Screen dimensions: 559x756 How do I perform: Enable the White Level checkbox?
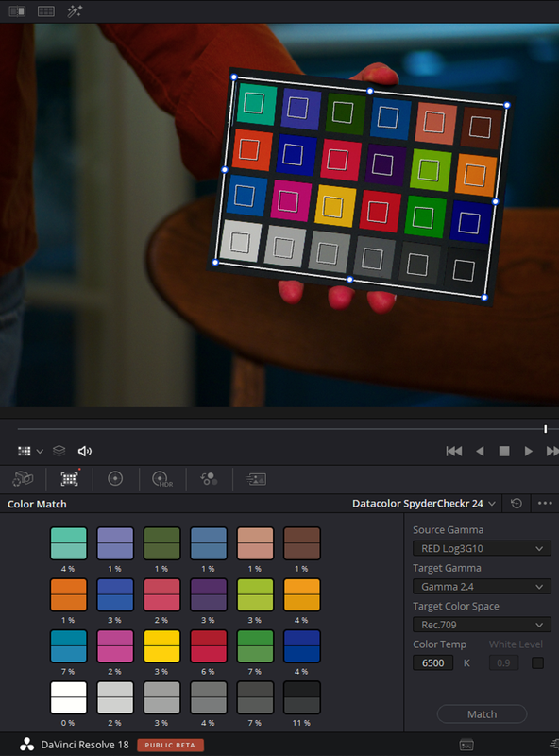[x=537, y=663]
